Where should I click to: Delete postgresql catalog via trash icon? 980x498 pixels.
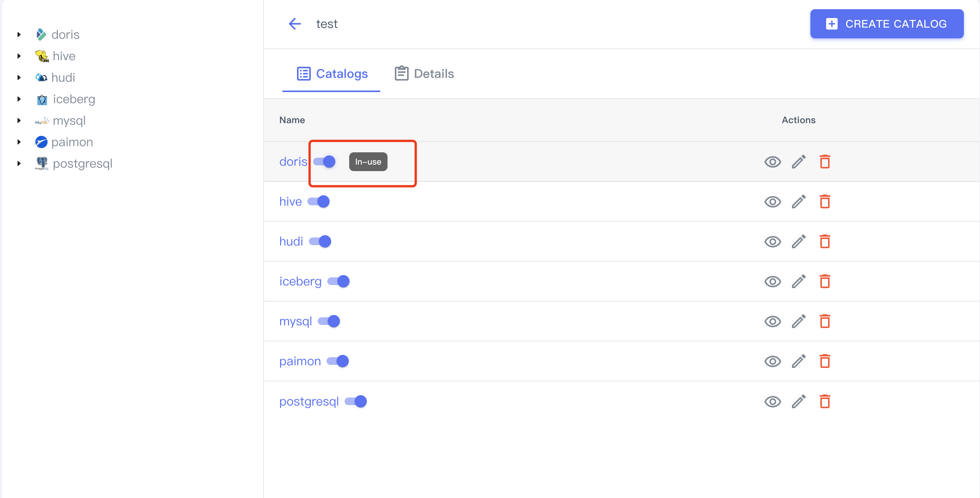[825, 402]
